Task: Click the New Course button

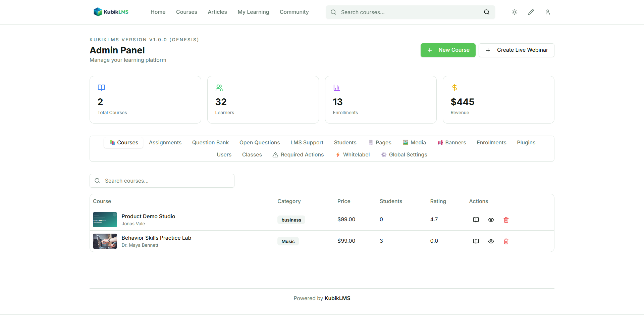Action: tap(448, 50)
